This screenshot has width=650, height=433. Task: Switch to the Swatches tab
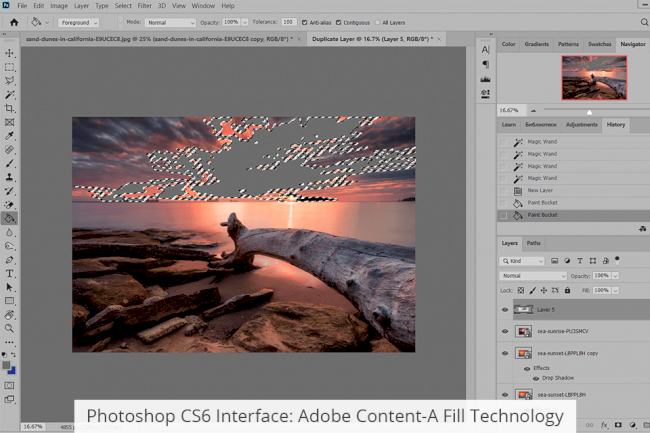(x=599, y=44)
